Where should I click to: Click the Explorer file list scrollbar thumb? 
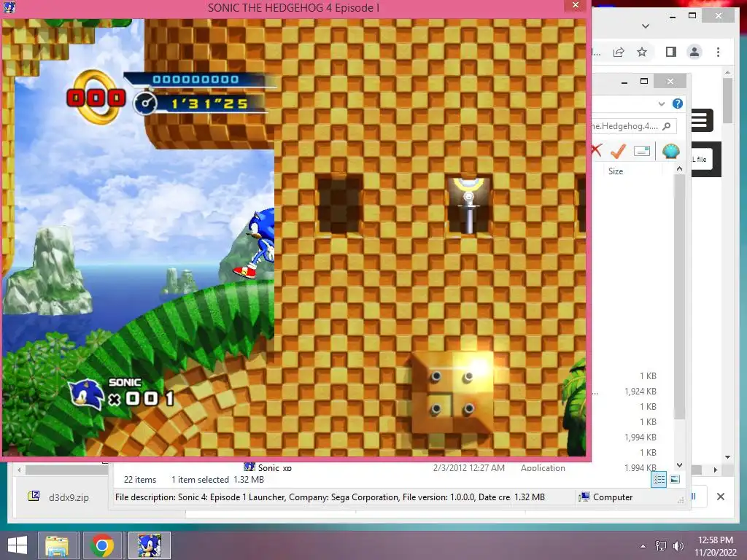[680, 296]
